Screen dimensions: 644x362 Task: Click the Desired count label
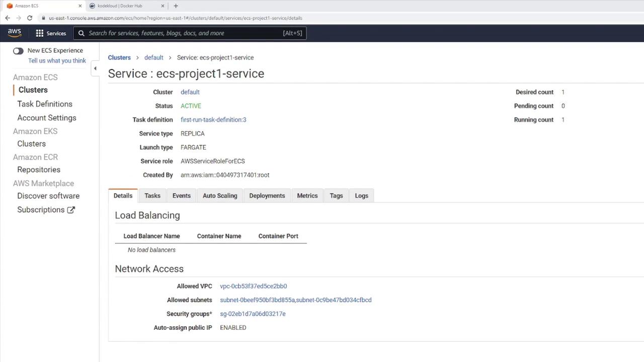coord(534,92)
